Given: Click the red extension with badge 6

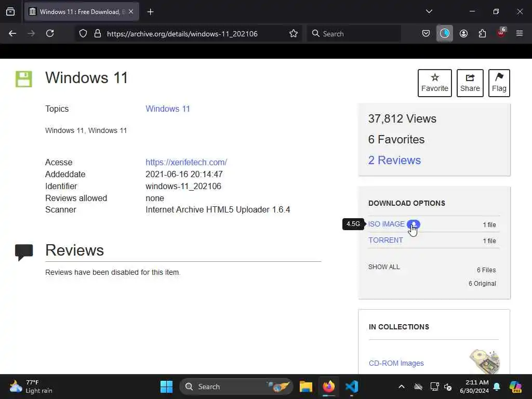Looking at the screenshot, I should click(501, 33).
